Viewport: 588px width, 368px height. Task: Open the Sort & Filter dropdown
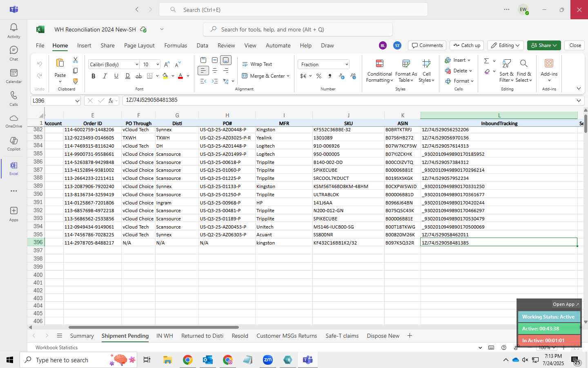coord(506,71)
